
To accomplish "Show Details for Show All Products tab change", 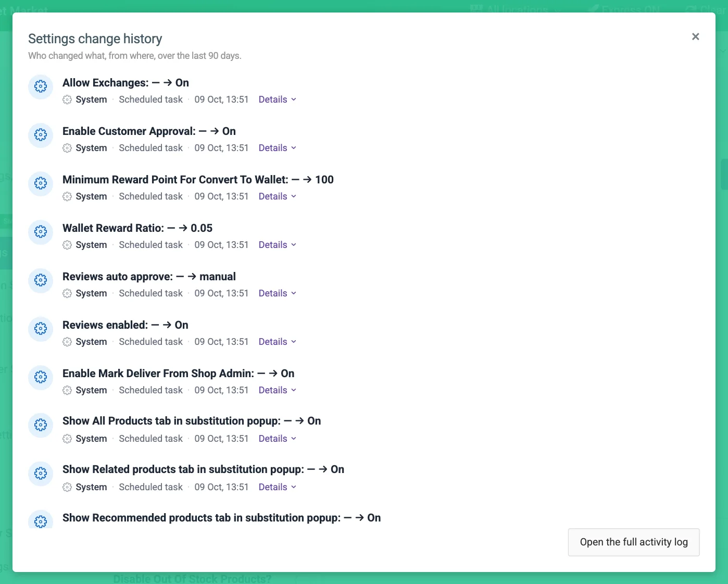I will pyautogui.click(x=278, y=439).
